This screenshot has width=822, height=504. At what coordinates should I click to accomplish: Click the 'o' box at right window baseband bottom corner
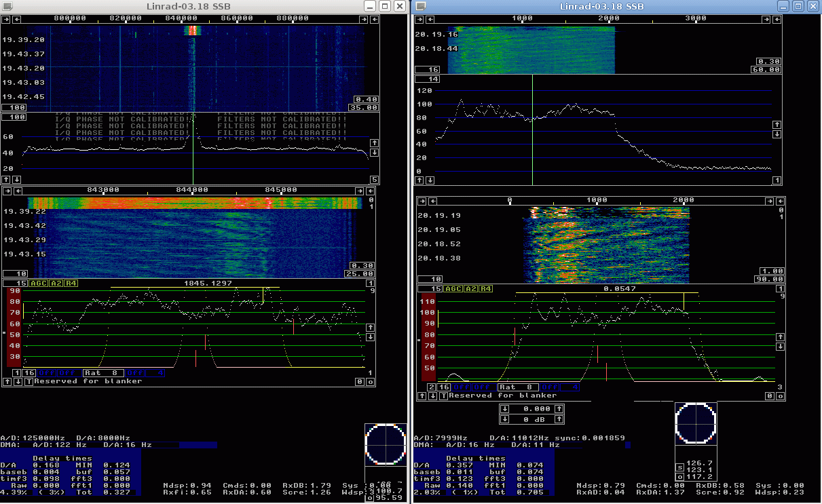[779, 395]
